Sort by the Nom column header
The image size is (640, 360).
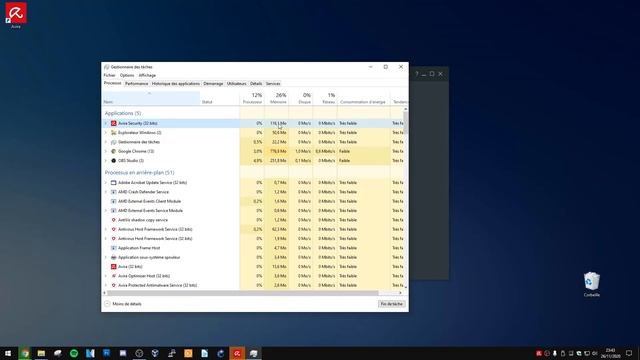tap(151, 98)
